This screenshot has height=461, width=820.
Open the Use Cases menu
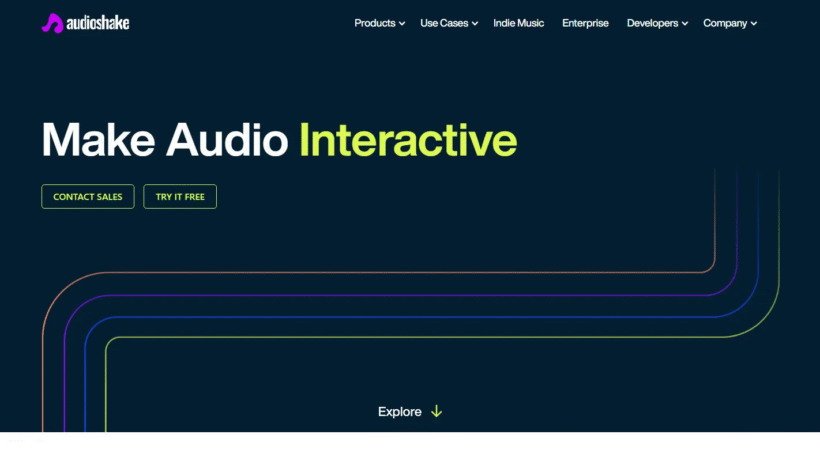444,23
